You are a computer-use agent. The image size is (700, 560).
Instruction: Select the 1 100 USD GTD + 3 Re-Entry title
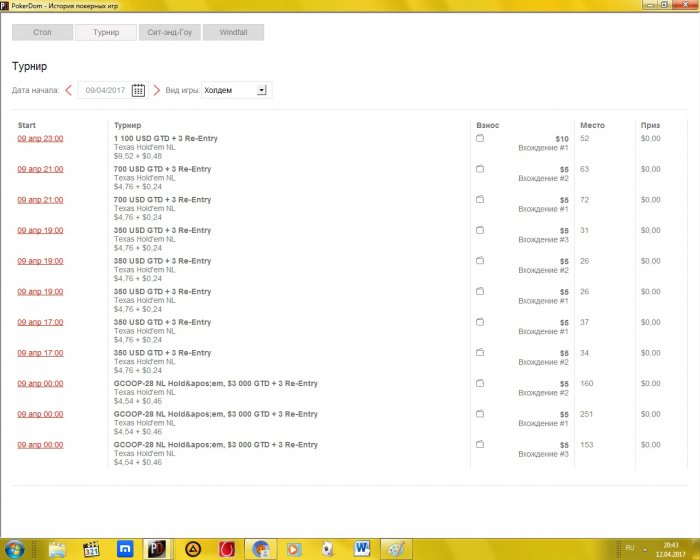166,138
